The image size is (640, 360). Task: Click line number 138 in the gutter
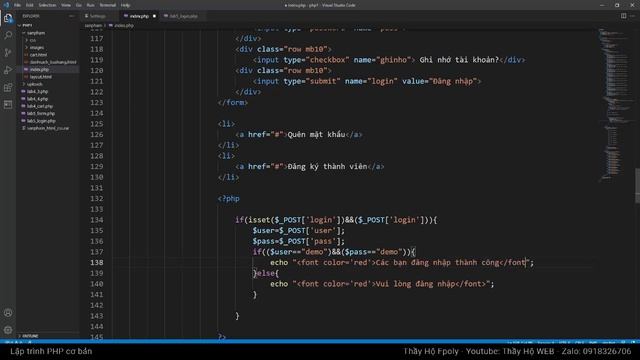(x=97, y=262)
